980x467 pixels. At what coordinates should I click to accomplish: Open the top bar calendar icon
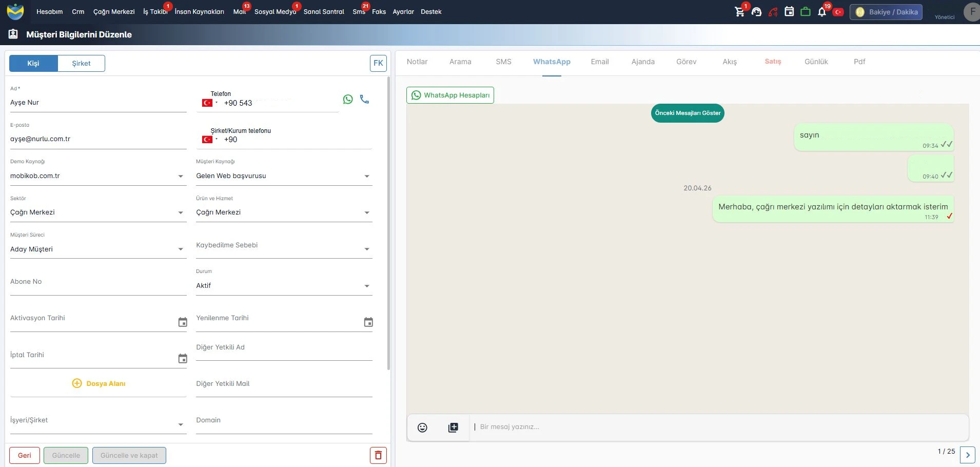[789, 11]
